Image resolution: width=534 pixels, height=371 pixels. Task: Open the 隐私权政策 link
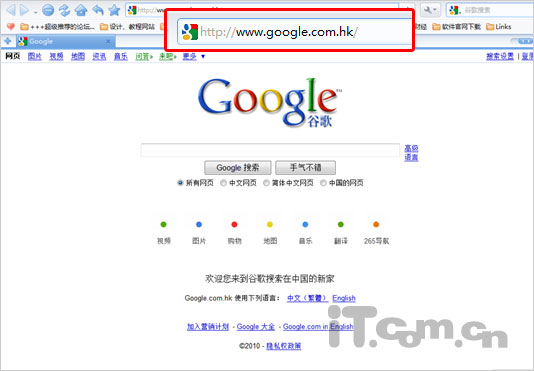click(x=283, y=346)
